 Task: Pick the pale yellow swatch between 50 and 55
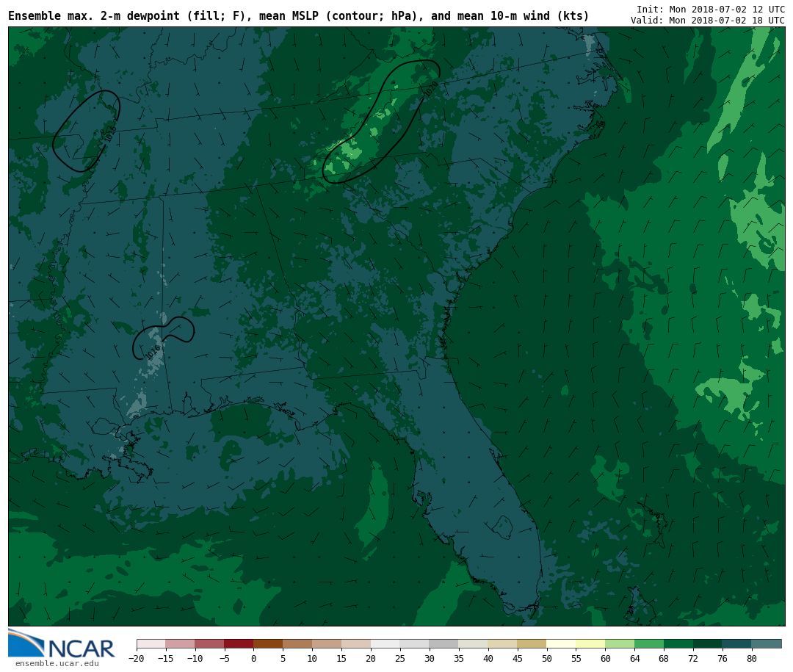click(x=562, y=643)
